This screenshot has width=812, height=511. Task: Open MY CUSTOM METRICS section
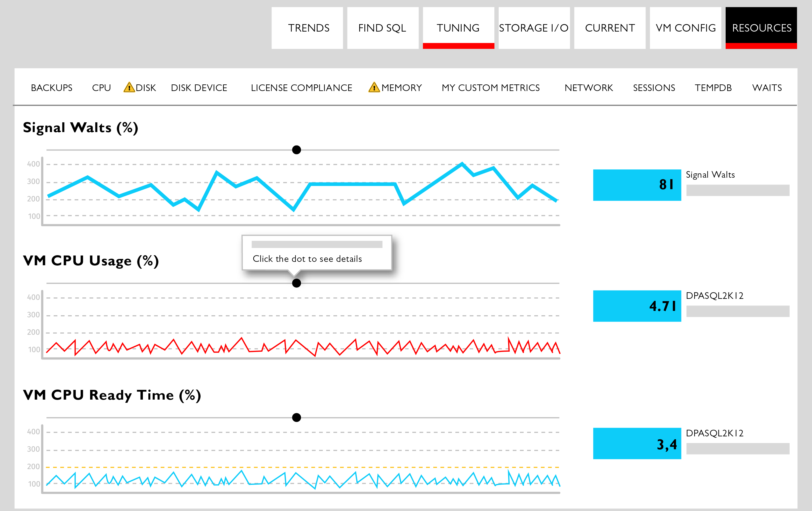coord(491,88)
